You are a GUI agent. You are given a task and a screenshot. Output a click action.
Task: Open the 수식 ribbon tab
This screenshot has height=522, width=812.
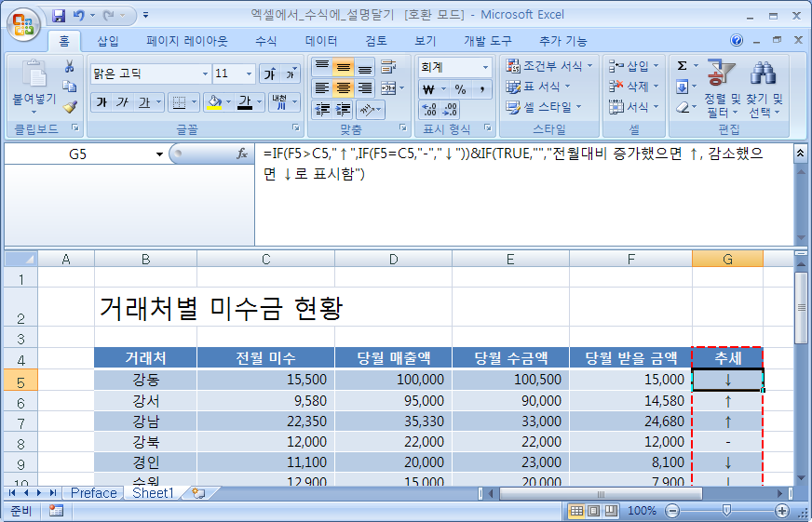[x=266, y=41]
